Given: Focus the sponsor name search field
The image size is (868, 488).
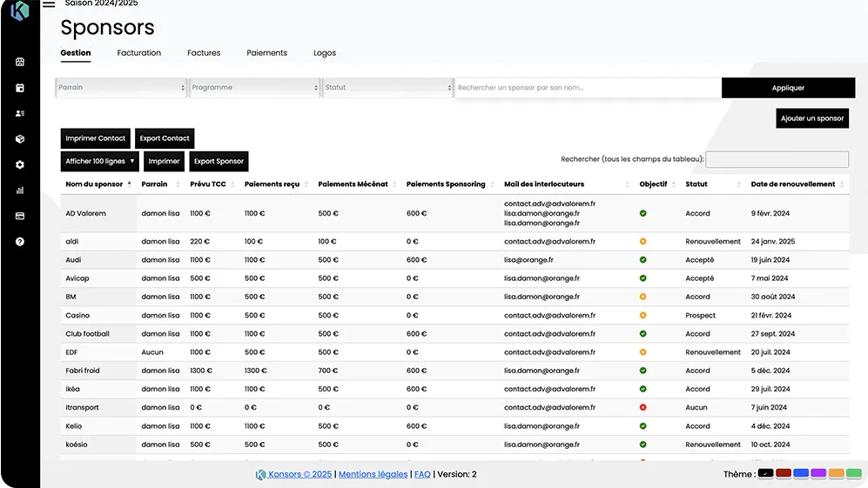Looking at the screenshot, I should coord(588,87).
